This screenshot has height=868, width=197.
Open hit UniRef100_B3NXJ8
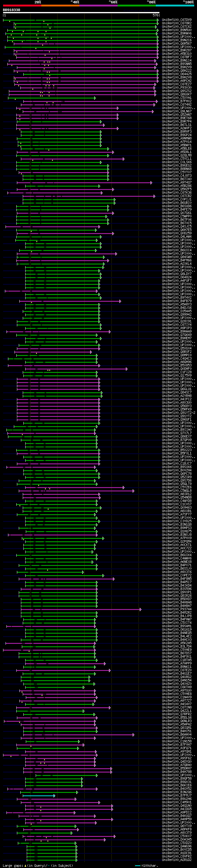(177, 535)
